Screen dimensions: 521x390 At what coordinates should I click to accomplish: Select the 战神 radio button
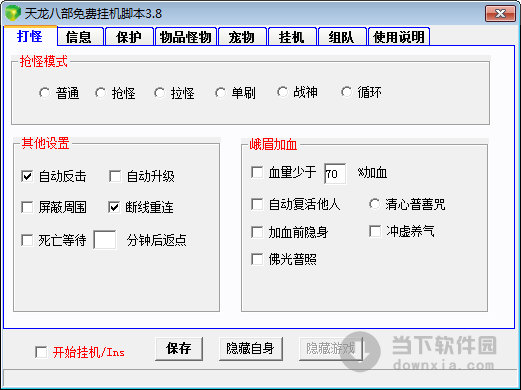(x=282, y=92)
